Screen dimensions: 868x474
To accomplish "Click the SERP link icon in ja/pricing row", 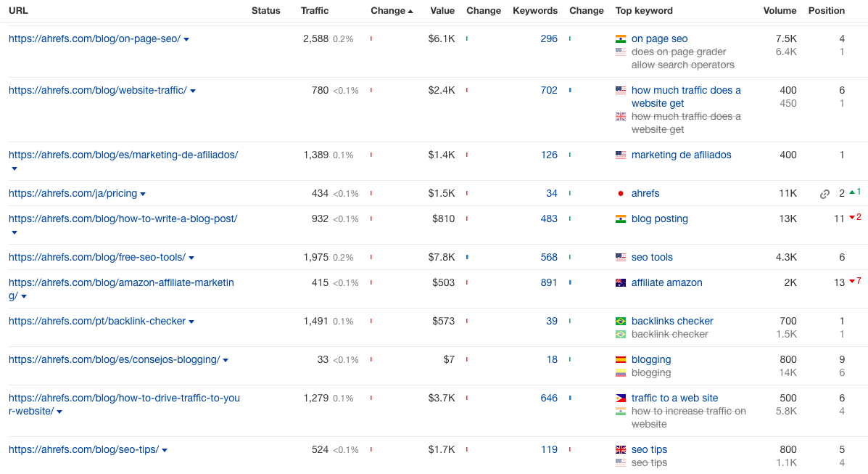I will [824, 194].
